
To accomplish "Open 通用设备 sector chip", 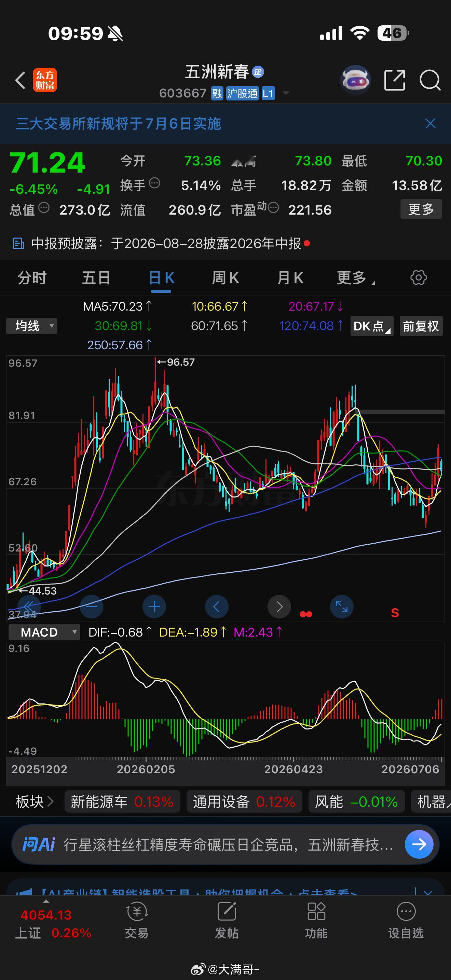I will click(244, 802).
